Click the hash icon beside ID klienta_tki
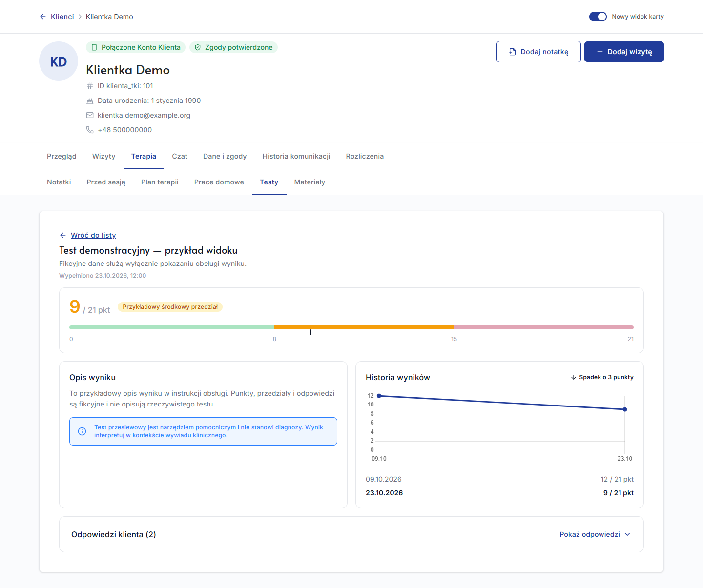Screen dimensions: 703x588 [x=90, y=86]
